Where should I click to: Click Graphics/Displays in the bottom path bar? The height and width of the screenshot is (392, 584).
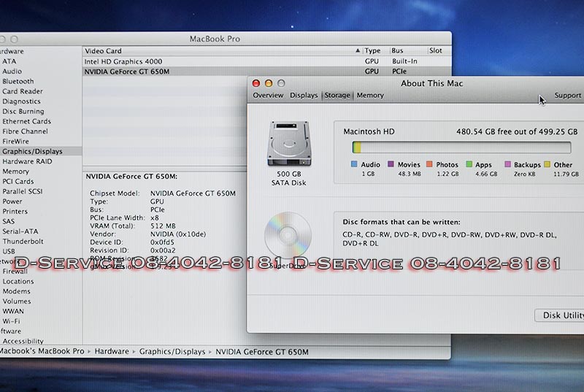pyautogui.click(x=172, y=351)
